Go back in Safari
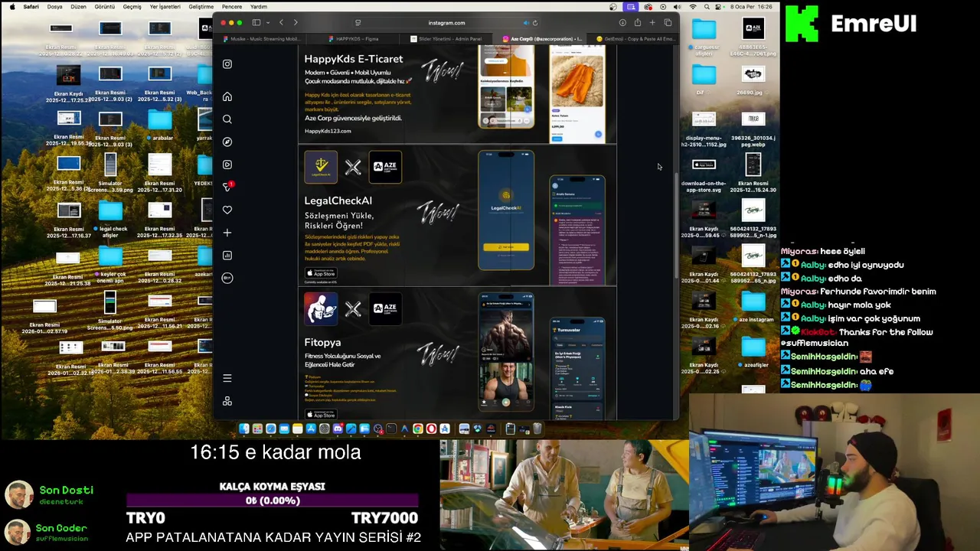The width and height of the screenshot is (980, 551). point(281,22)
